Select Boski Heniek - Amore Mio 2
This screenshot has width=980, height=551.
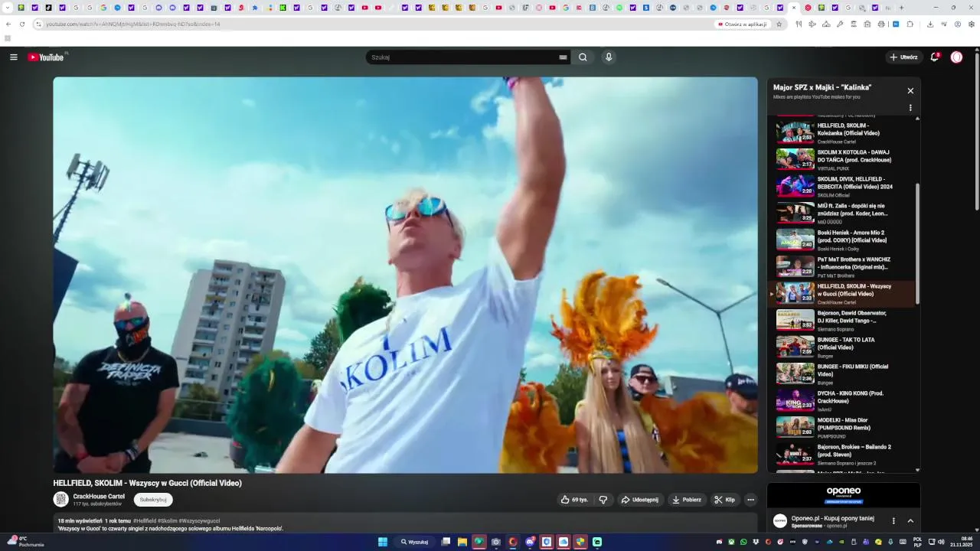click(842, 240)
